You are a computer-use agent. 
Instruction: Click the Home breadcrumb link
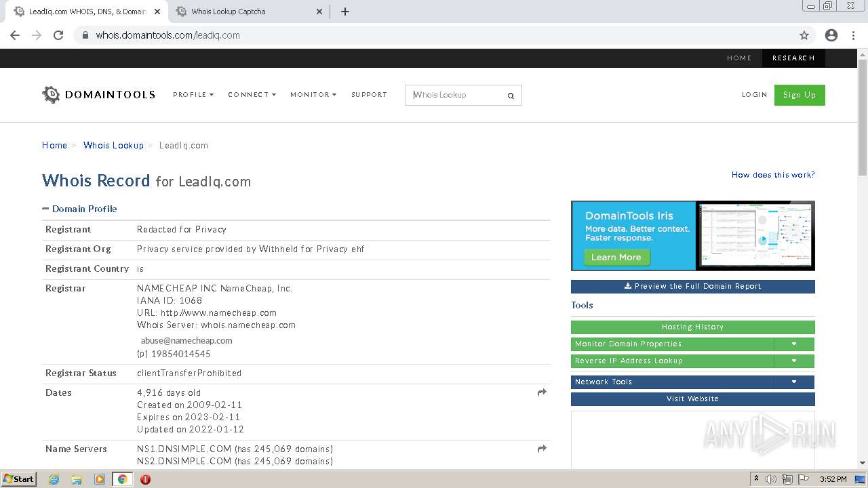click(x=54, y=145)
